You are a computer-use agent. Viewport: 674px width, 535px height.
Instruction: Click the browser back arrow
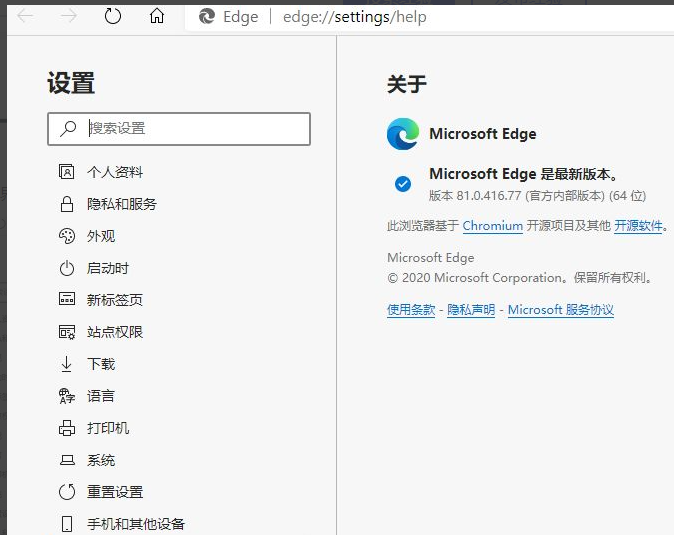coord(26,16)
